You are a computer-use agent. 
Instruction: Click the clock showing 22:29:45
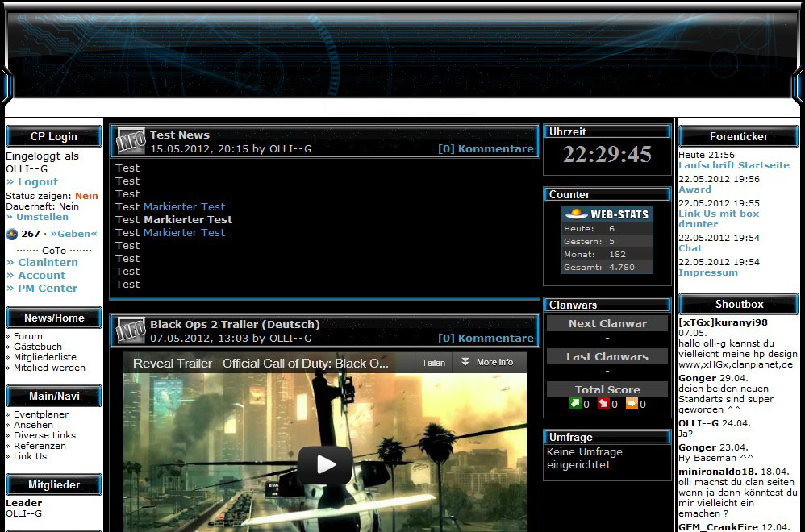pyautogui.click(x=607, y=155)
